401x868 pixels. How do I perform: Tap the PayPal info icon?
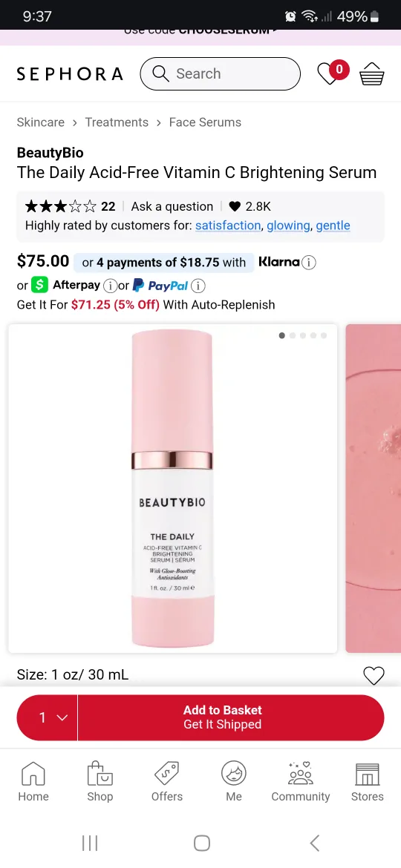(198, 286)
